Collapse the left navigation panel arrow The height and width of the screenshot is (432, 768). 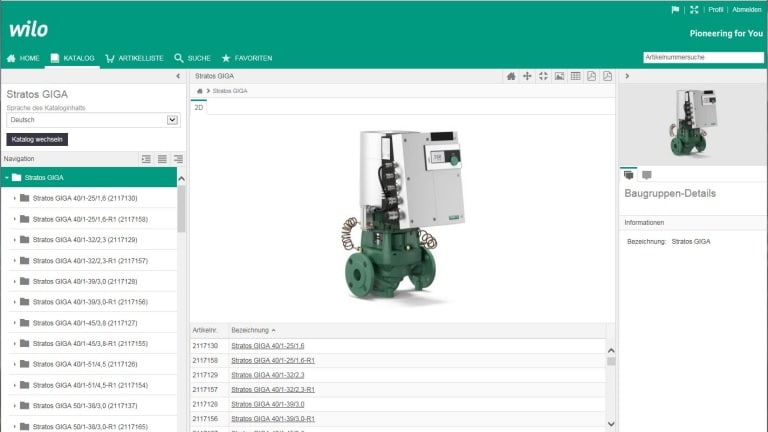(x=178, y=76)
